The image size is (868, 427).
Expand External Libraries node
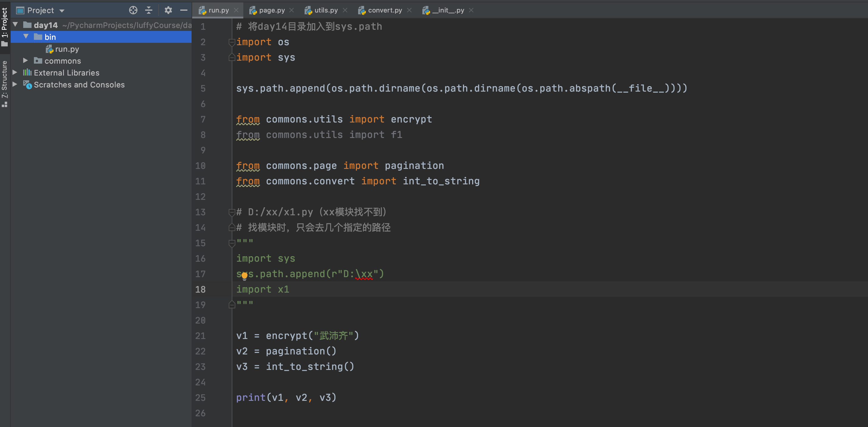pyautogui.click(x=15, y=72)
